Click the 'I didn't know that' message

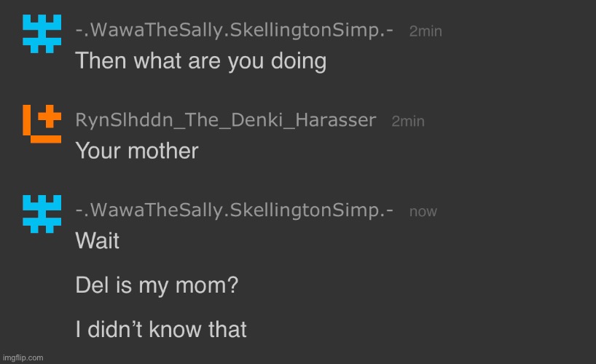point(161,330)
